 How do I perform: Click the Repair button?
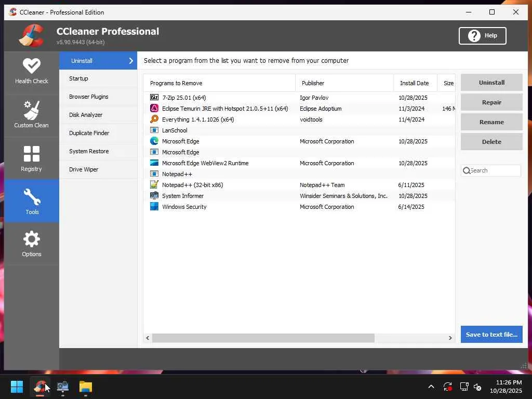tap(491, 102)
